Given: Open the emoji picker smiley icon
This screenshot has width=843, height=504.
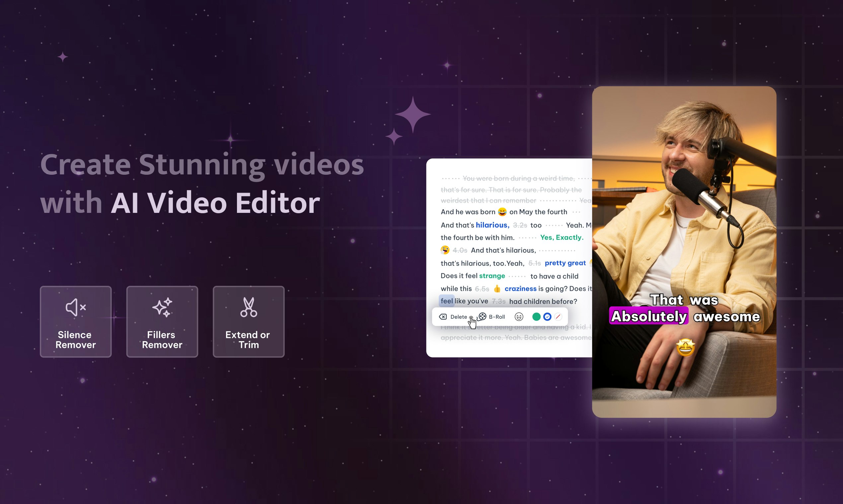Looking at the screenshot, I should click(x=519, y=317).
